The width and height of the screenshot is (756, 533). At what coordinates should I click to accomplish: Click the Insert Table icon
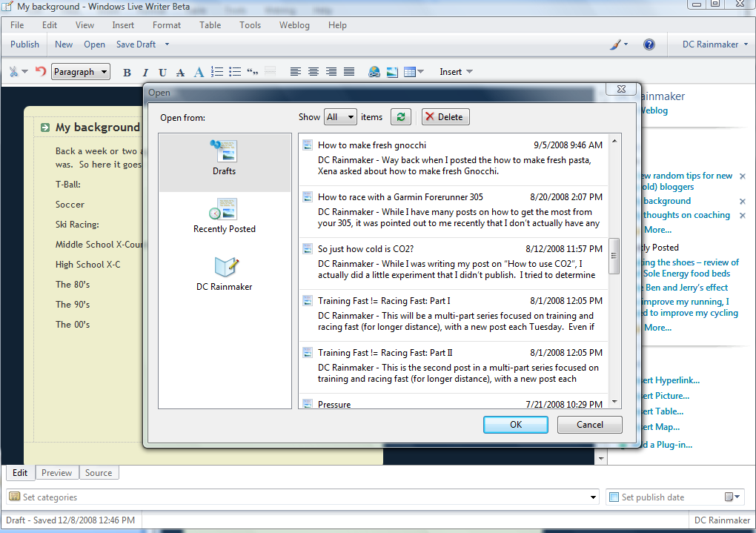(410, 72)
